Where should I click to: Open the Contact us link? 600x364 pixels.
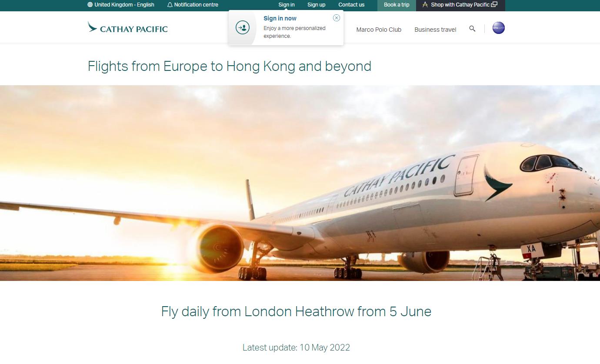point(351,5)
